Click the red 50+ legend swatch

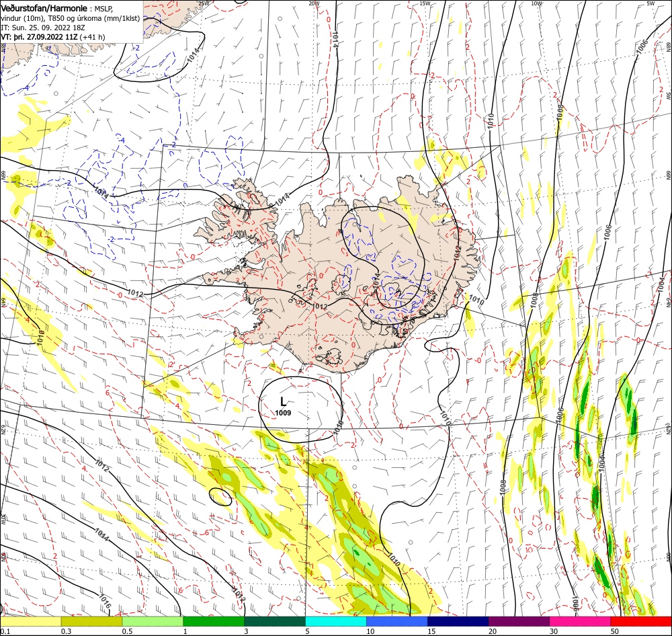pos(641,621)
